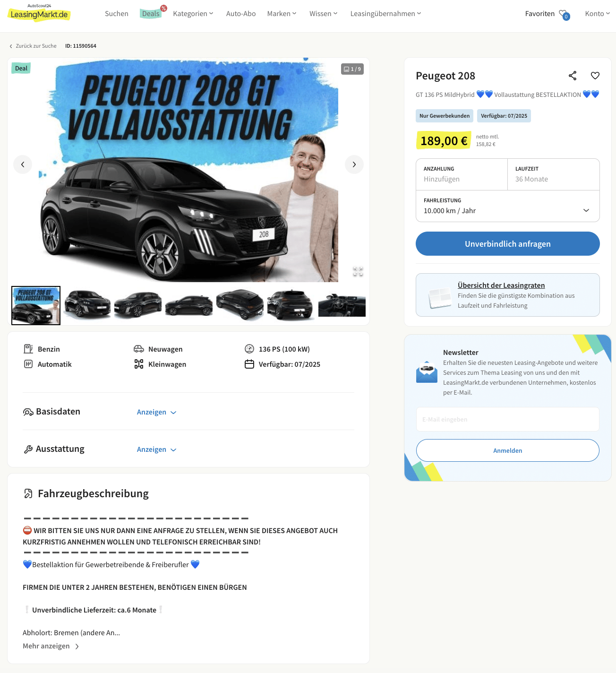Click the image counter 1/9 badge
616x673 pixels.
(x=352, y=69)
